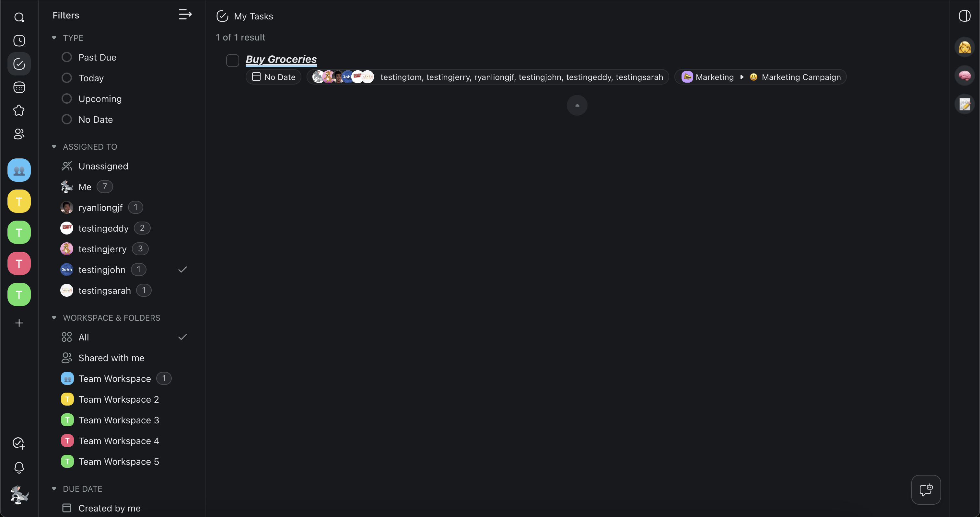Collapse the WORKSPACE & FOLDERS section
The height and width of the screenshot is (517, 980).
click(x=54, y=317)
